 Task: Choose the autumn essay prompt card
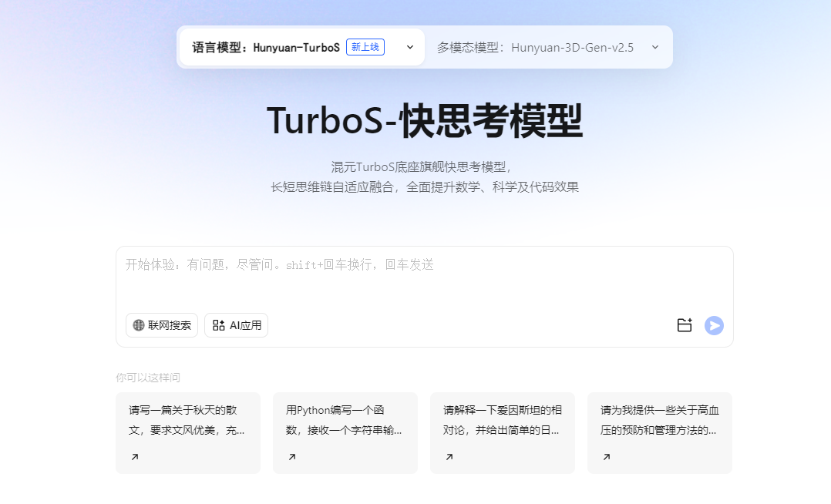point(188,433)
